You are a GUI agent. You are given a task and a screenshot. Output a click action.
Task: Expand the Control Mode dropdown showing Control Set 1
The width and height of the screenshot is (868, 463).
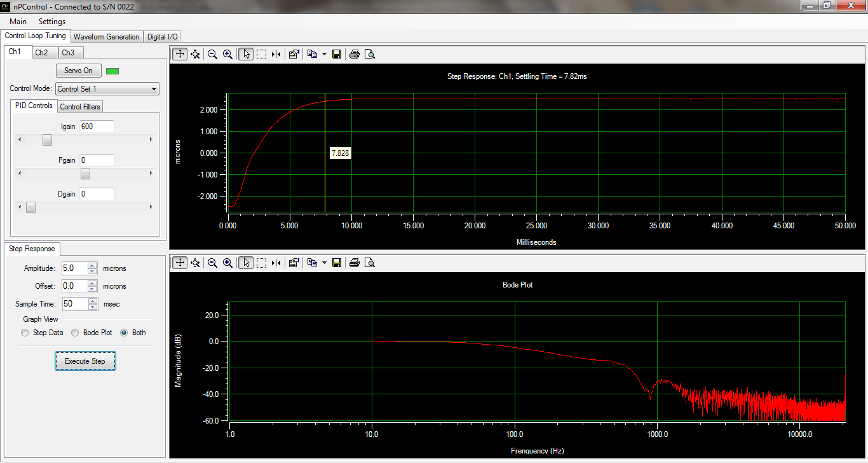[107, 89]
